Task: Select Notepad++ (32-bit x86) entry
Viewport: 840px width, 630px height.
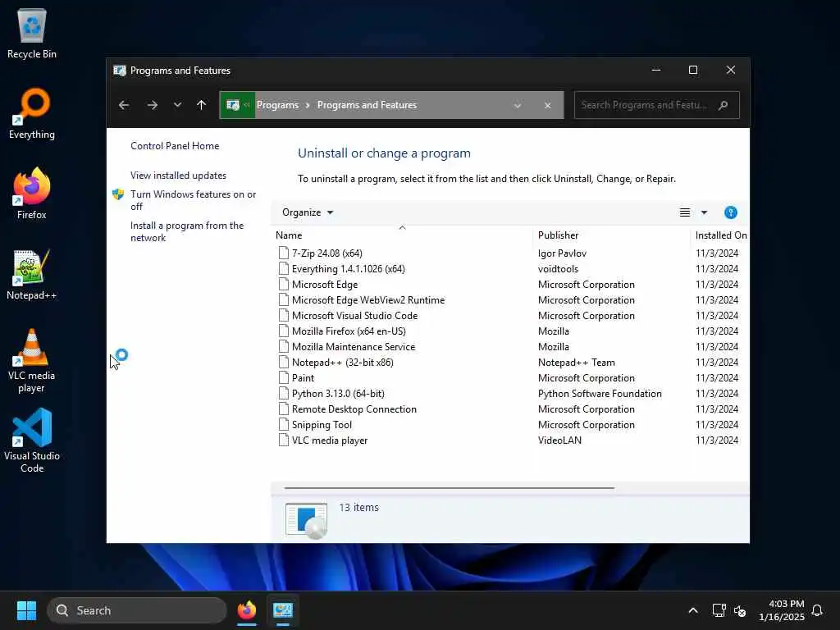Action: 342,362
